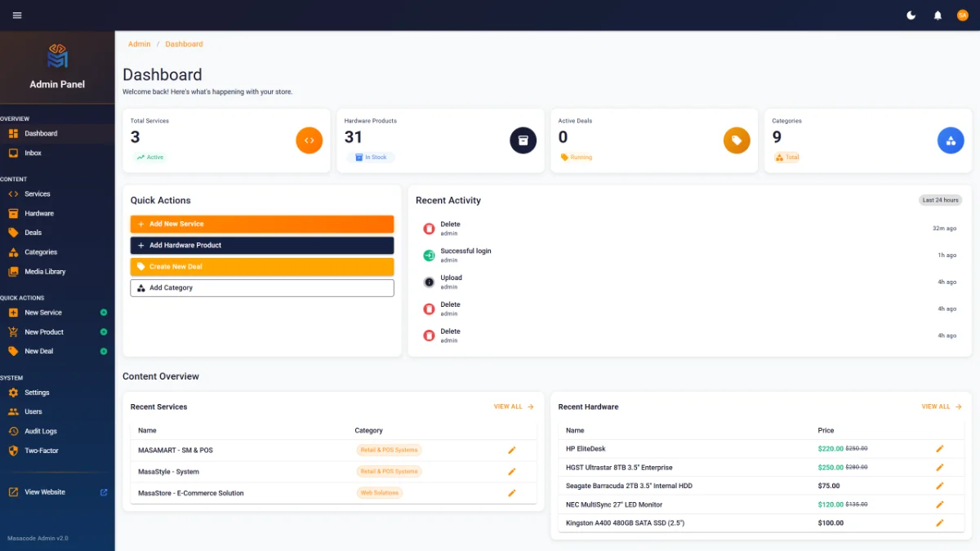The image size is (980, 551).
Task: Open the notifications bell
Action: click(x=938, y=16)
